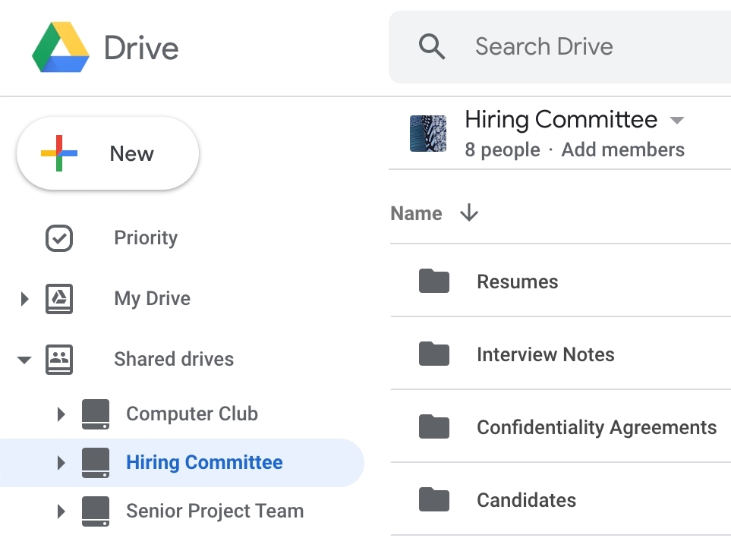Click the Name column sort arrow
The width and height of the screenshot is (731, 560).
point(469,213)
